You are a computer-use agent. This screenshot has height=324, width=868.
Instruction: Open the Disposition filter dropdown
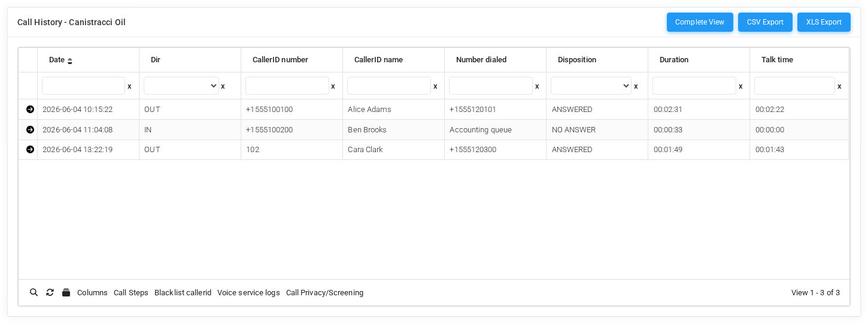[591, 86]
